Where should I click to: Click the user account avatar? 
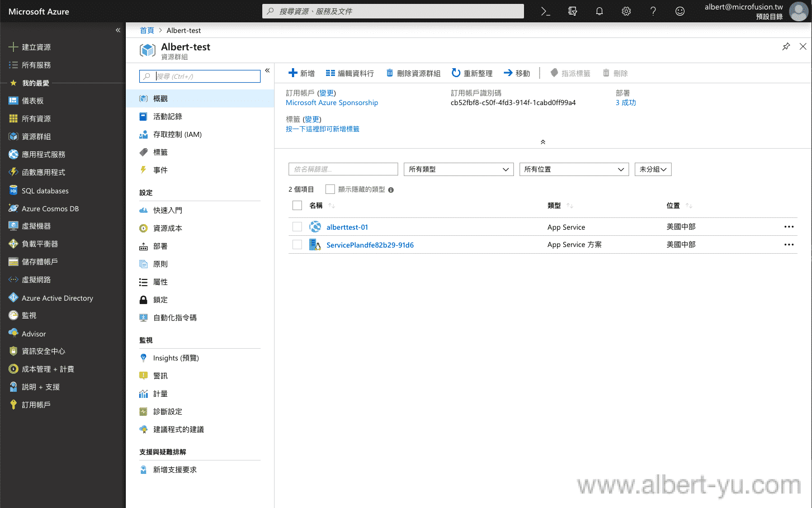point(799,11)
